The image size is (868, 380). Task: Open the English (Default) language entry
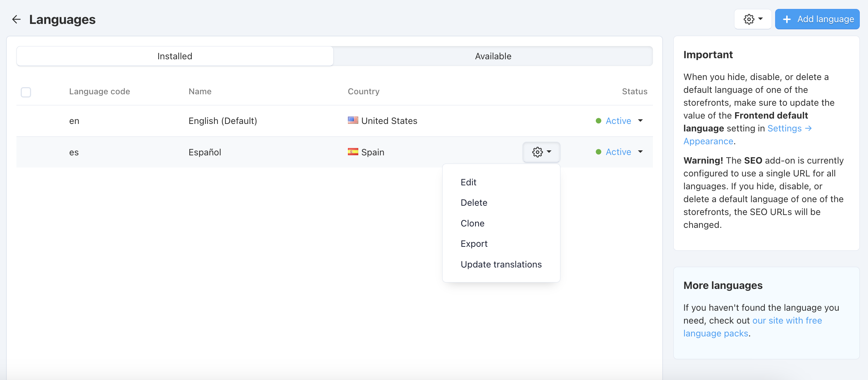[223, 121]
